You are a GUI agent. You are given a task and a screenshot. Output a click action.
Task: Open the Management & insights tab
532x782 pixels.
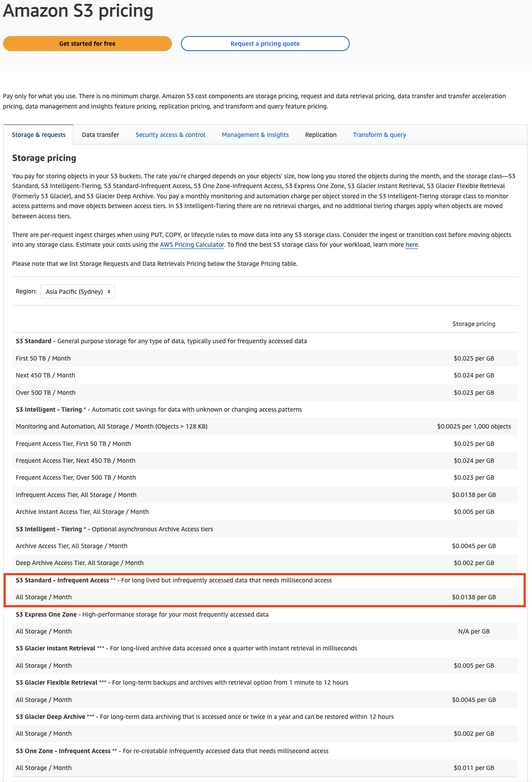pyautogui.click(x=255, y=135)
